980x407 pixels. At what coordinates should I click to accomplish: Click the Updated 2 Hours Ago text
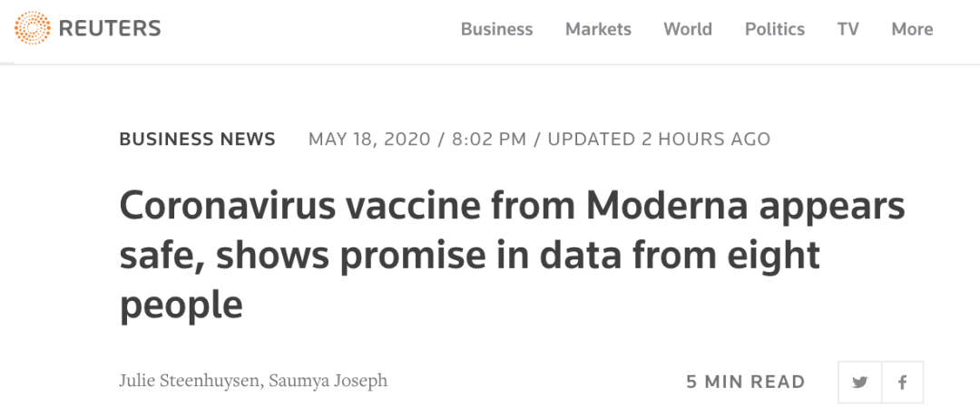659,140
